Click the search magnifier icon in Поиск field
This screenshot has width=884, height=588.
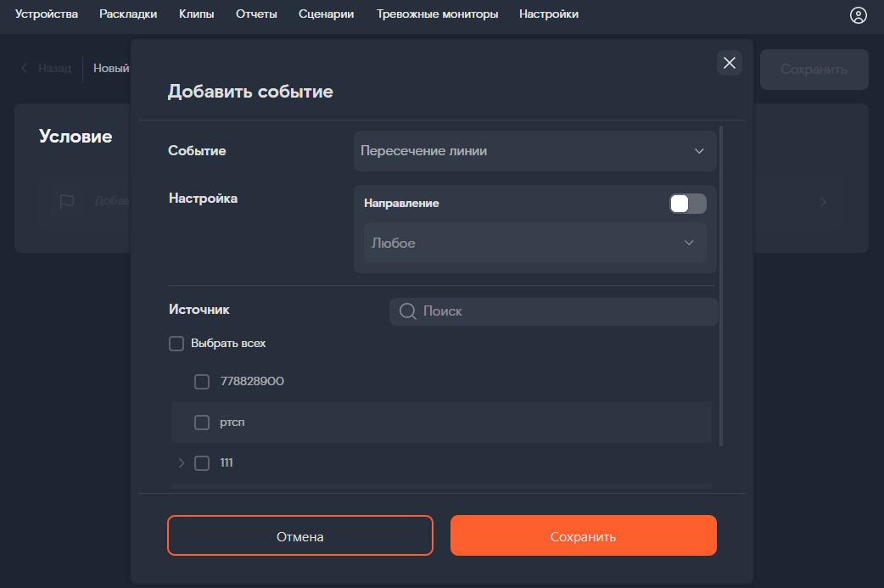[x=407, y=311]
